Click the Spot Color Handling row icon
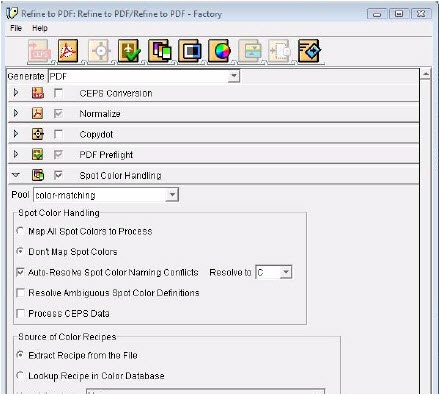The height and width of the screenshot is (396, 439). coord(38,175)
